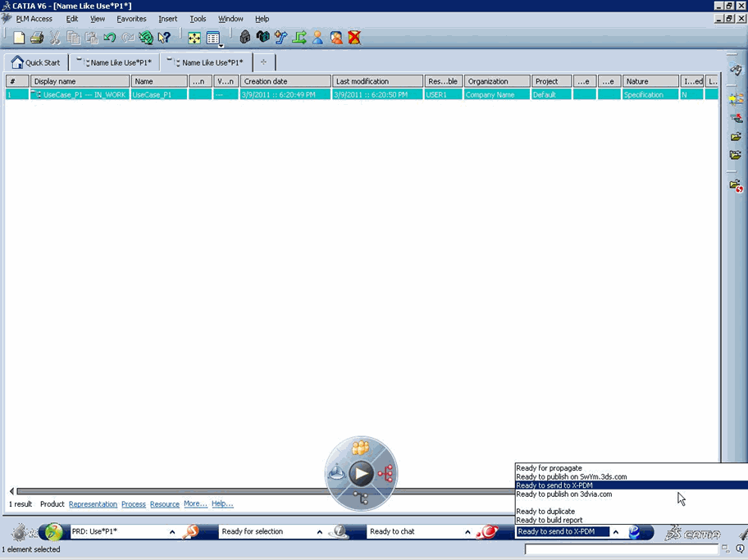Click the Representation filter link
Image resolution: width=748 pixels, height=560 pixels.
tap(93, 504)
